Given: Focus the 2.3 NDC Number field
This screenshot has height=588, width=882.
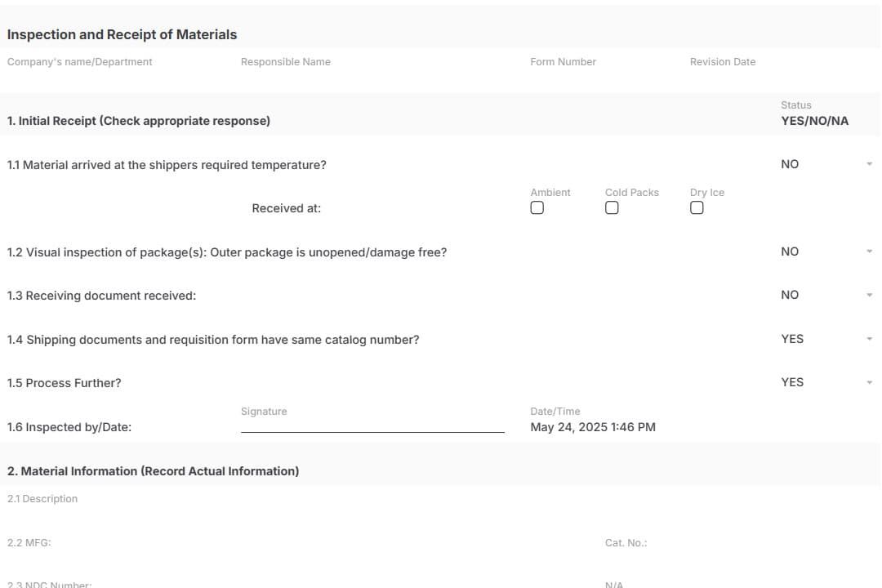Looking at the screenshot, I should pos(294,583).
